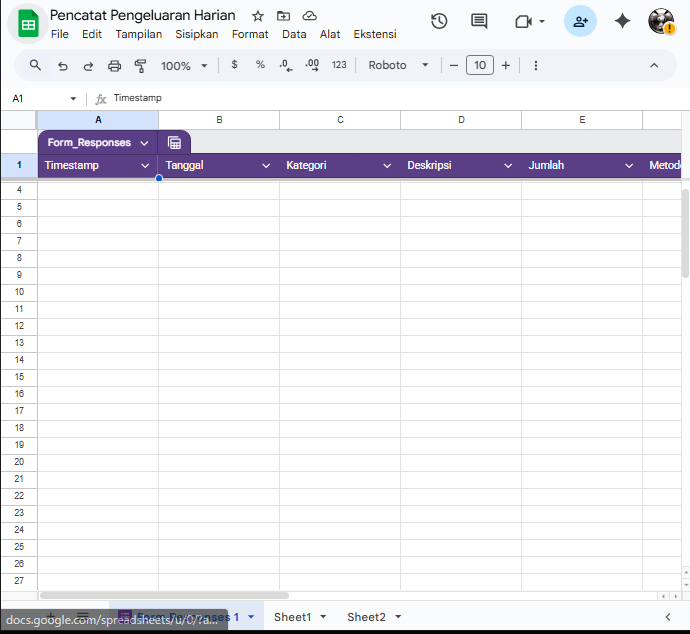Image resolution: width=690 pixels, height=634 pixels.
Task: Click the undo arrow
Action: 63,65
